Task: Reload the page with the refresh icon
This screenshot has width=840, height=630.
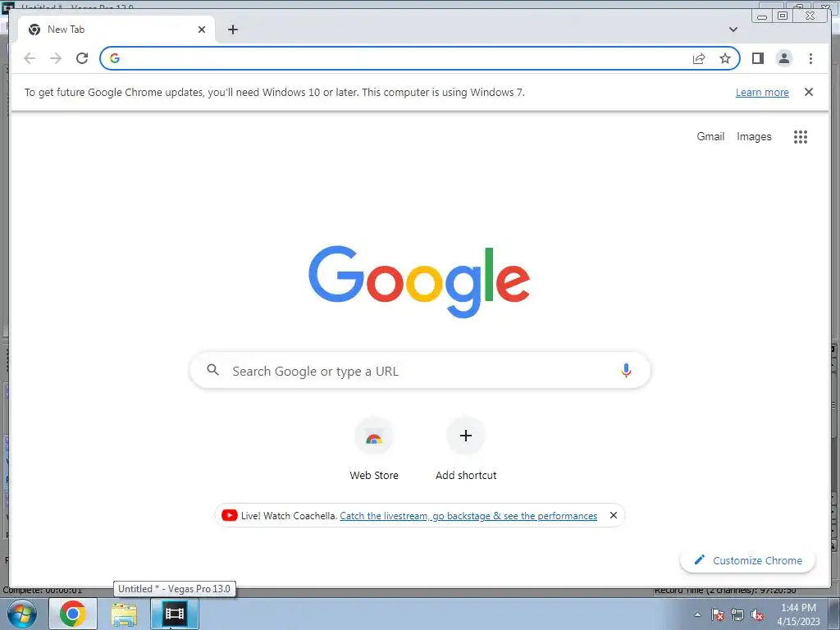Action: point(82,58)
